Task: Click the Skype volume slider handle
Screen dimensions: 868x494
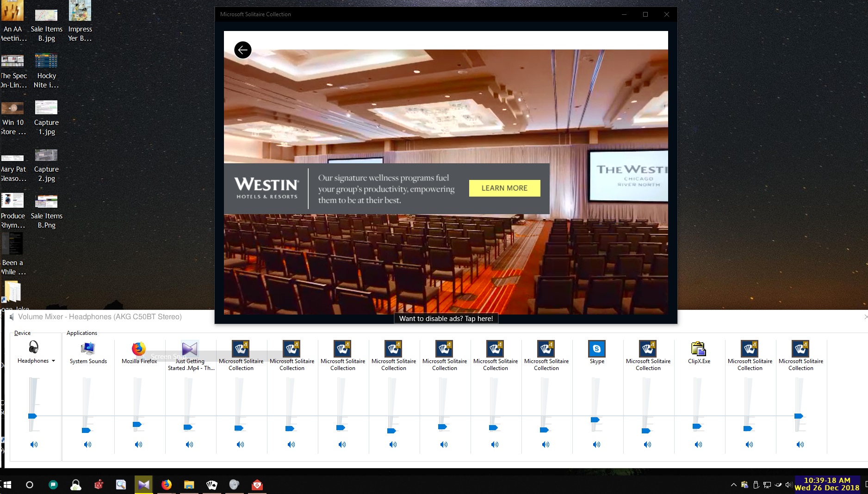Action: point(595,420)
